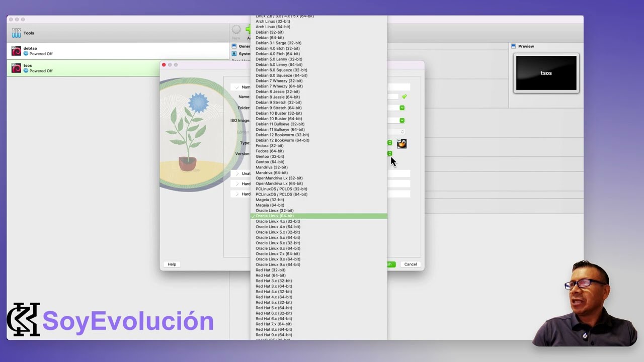Viewport: 644px width, 362px height.
Task: Click the Cancel button in wizard
Action: [411, 264]
